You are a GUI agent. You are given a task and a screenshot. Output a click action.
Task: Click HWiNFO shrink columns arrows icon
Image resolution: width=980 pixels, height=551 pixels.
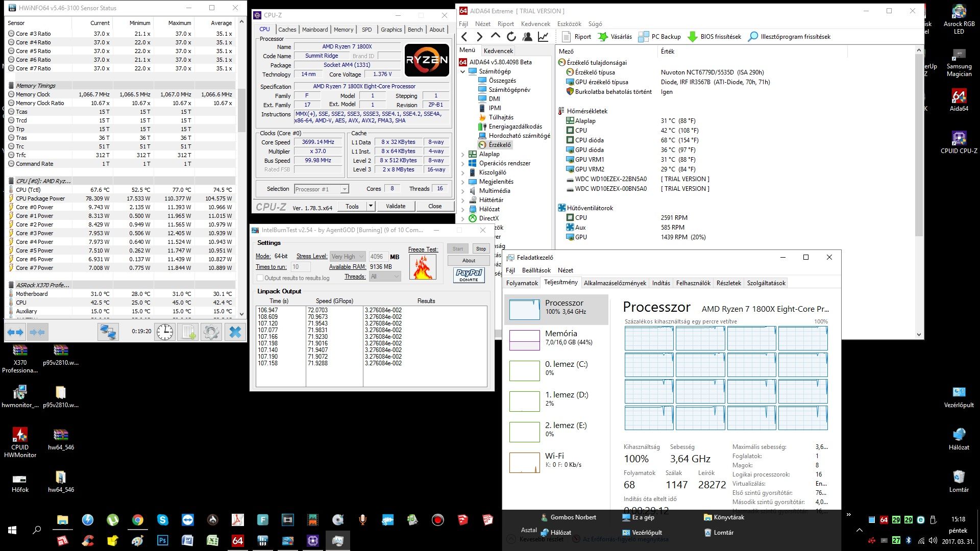point(37,332)
